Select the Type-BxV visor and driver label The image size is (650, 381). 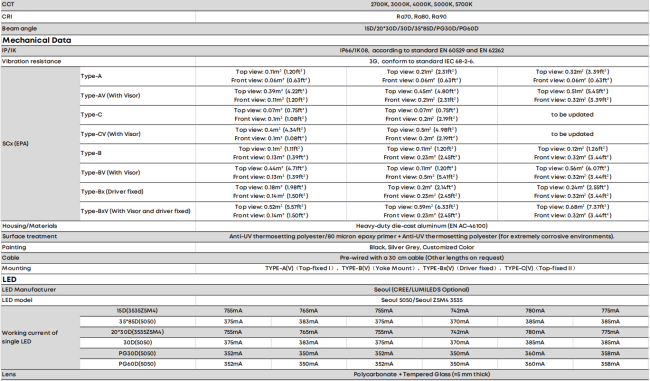tap(136, 211)
